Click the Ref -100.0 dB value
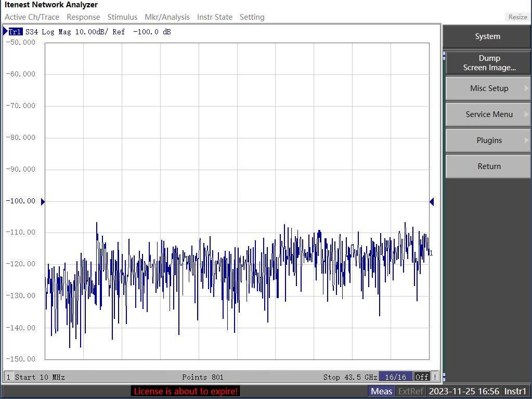This screenshot has height=399, width=532. 142,32
